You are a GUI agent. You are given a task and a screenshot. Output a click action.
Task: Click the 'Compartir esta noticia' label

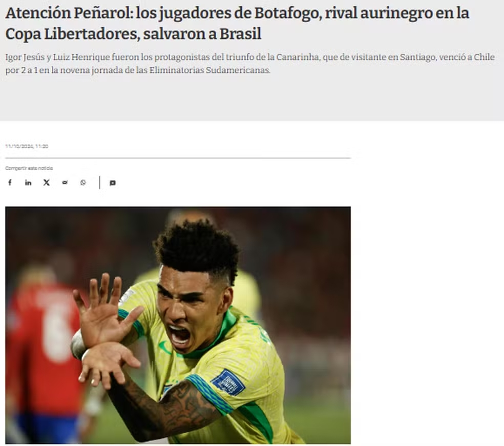29,168
